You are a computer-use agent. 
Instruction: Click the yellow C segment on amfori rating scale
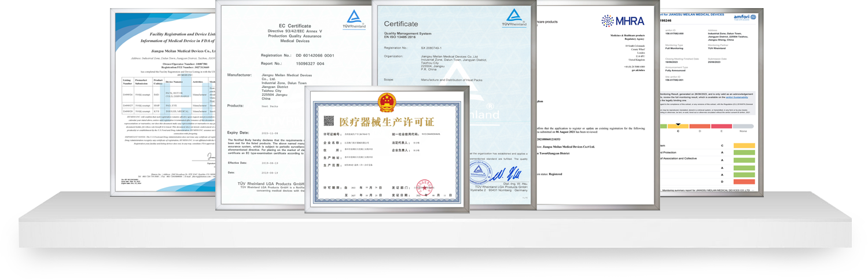(678, 126)
